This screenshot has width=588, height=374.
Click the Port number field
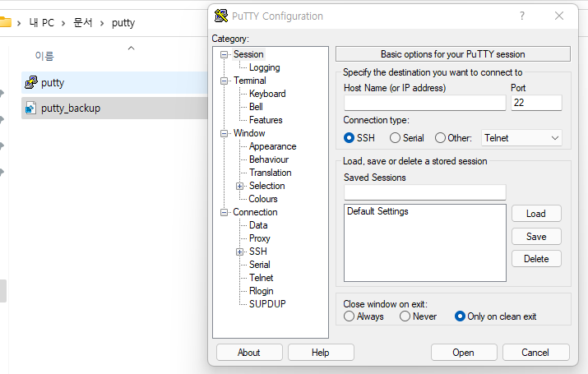coord(536,103)
